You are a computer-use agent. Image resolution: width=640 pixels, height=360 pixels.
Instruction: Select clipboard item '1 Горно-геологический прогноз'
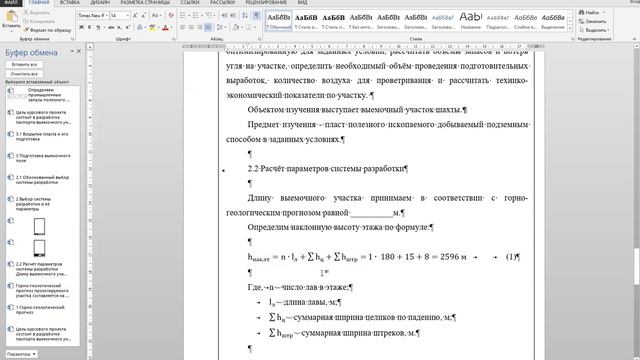tap(43, 310)
